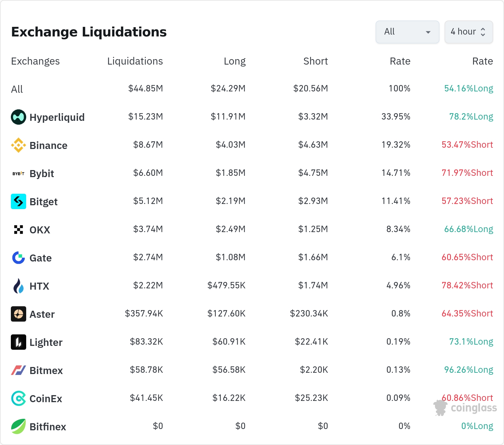Click the Binance exchange name

(48, 145)
